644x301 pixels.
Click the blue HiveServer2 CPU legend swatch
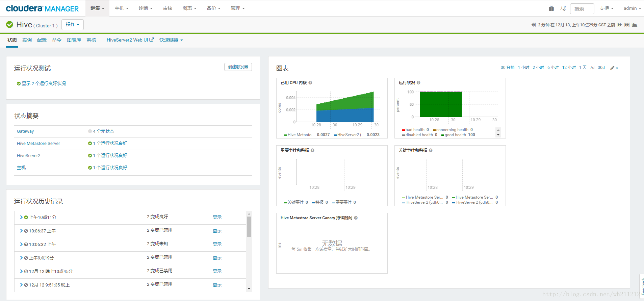[335, 135]
